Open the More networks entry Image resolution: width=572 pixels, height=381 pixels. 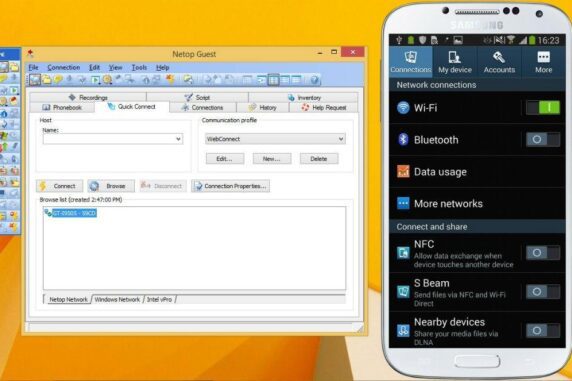[x=477, y=203]
